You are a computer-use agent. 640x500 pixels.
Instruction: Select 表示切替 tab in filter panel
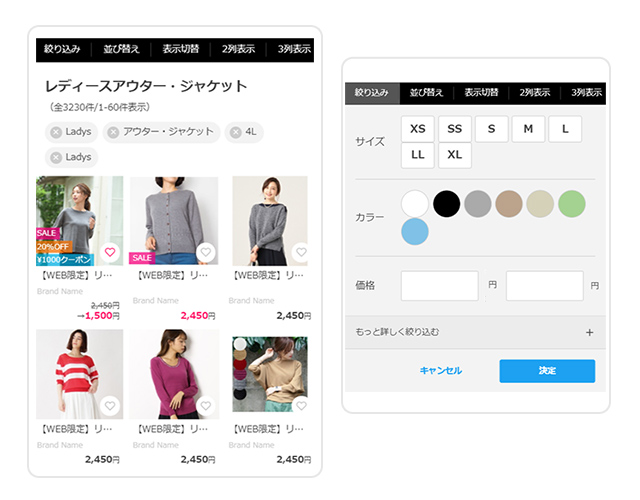(x=481, y=93)
